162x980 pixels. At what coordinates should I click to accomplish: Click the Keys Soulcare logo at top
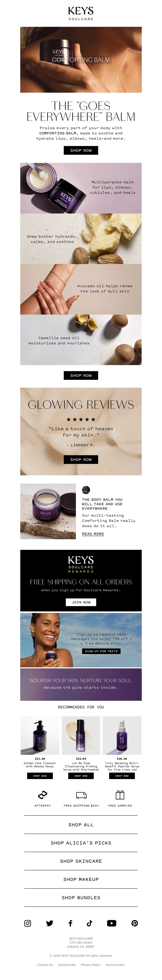(x=81, y=13)
